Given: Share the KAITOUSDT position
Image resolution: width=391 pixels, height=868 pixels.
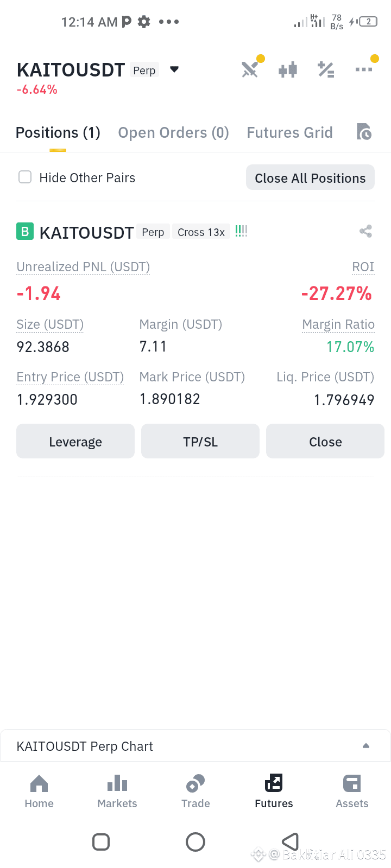Looking at the screenshot, I should 365,232.
